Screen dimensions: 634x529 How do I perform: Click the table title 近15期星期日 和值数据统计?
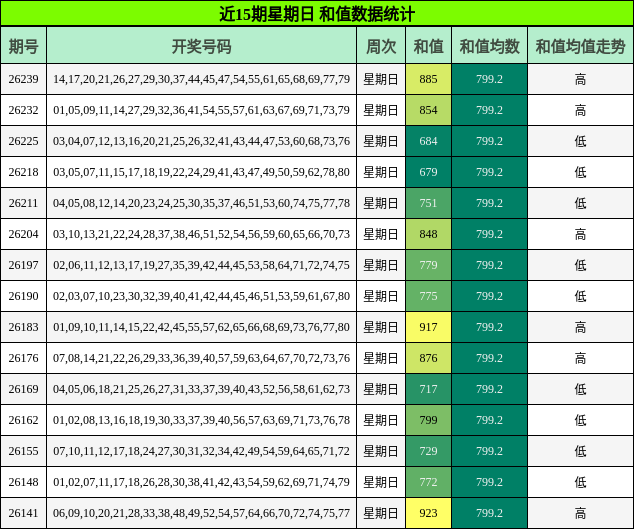pyautogui.click(x=317, y=14)
